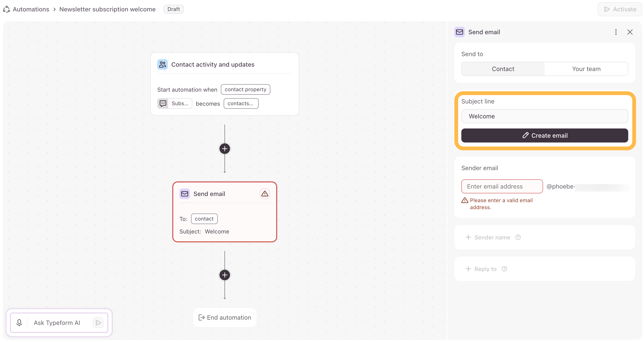
Task: Click the Enter email address field
Action: pos(502,186)
